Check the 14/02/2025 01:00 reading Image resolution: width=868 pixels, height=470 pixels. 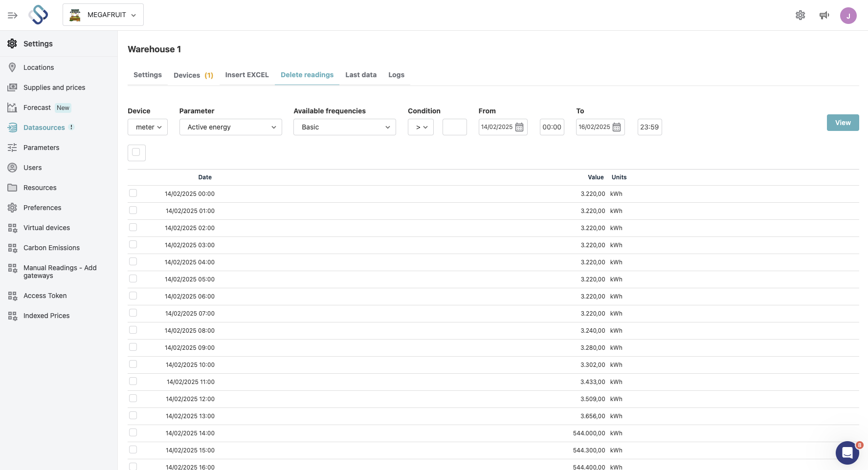coord(133,211)
